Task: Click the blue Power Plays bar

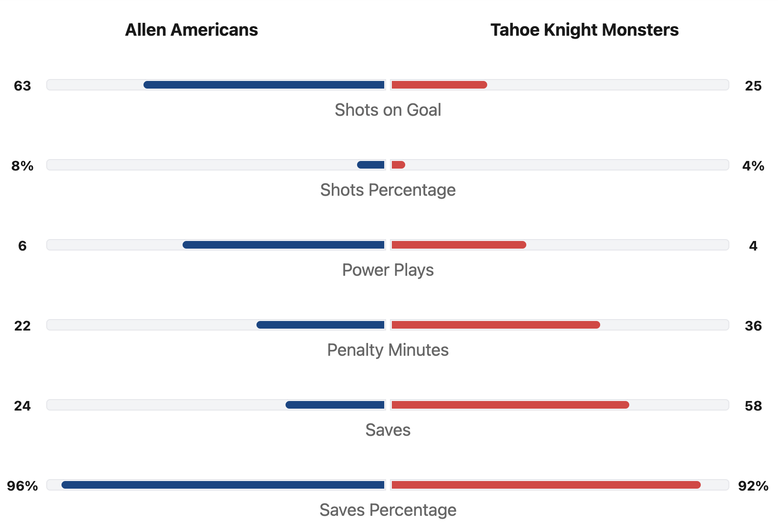Action: pyautogui.click(x=284, y=245)
